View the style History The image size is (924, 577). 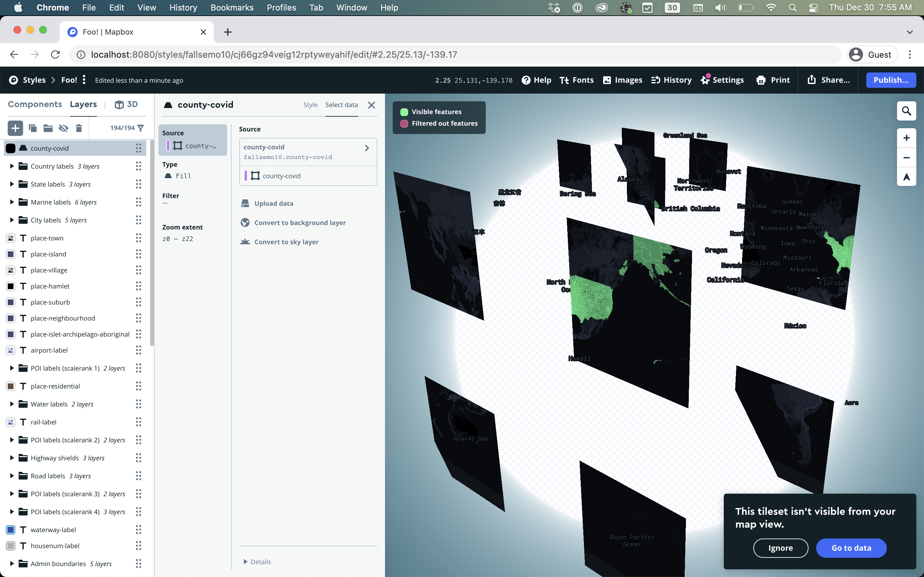point(671,80)
